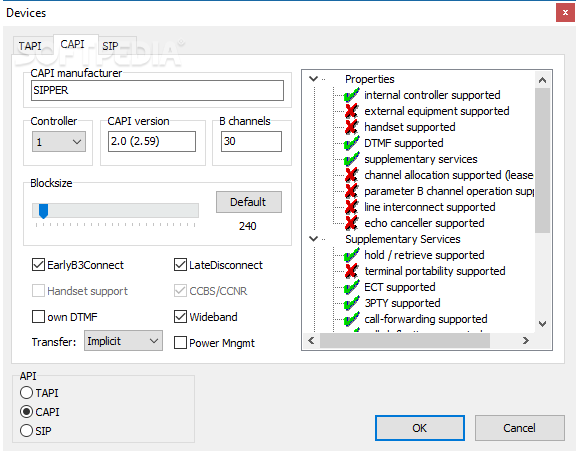Click the vertical scrollbar thumb of properties tree
This screenshot has height=451, width=576.
[542, 160]
